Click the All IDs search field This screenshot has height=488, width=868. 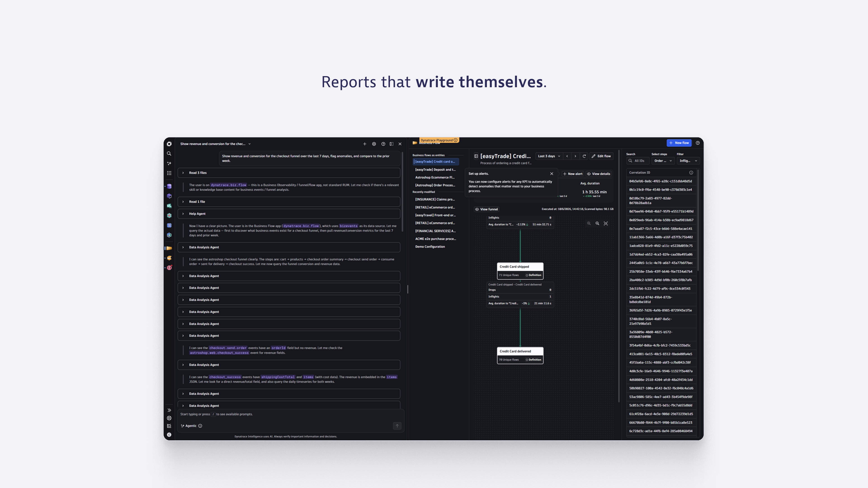point(637,161)
